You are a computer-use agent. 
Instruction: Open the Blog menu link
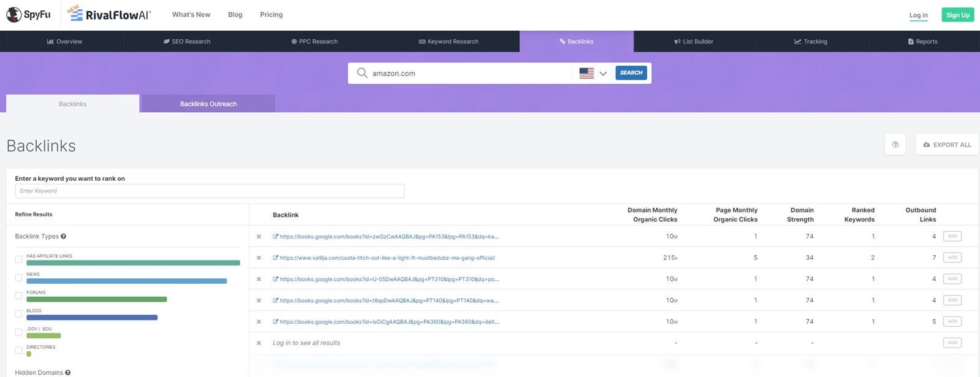235,15
